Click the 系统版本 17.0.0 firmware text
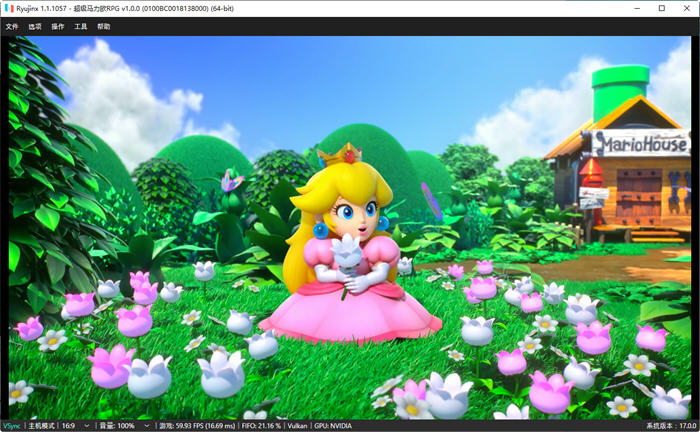The height and width of the screenshot is (432, 700). [x=671, y=426]
